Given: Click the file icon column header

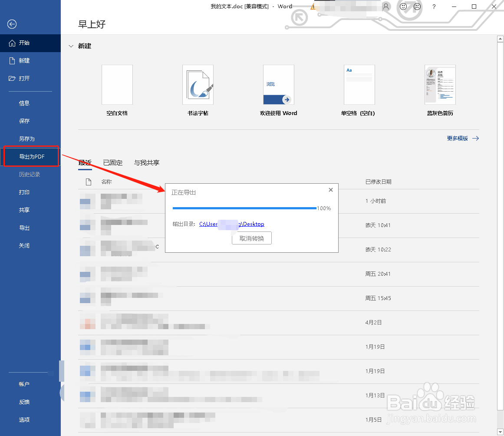Looking at the screenshot, I should click(x=89, y=182).
